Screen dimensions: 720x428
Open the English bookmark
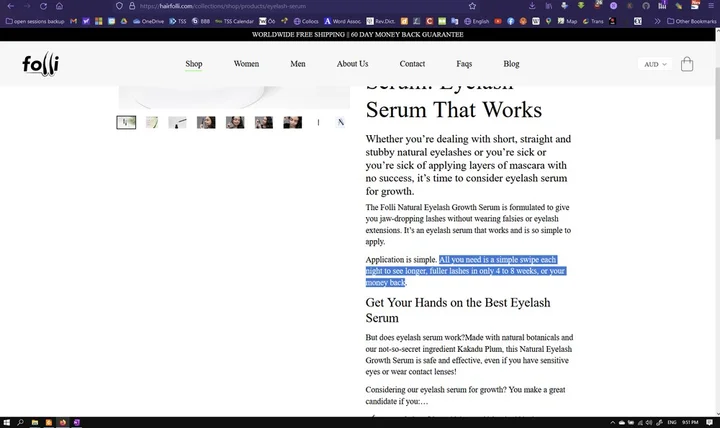(x=477, y=21)
